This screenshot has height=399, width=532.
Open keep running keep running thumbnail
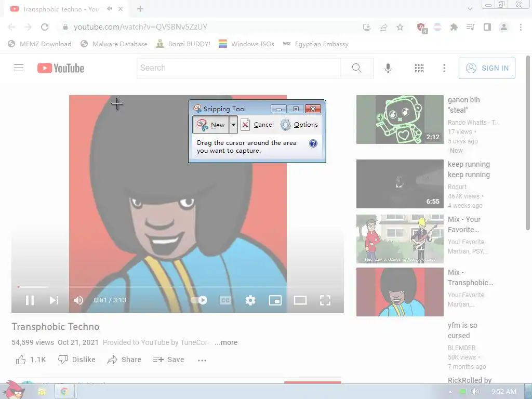coord(400,184)
